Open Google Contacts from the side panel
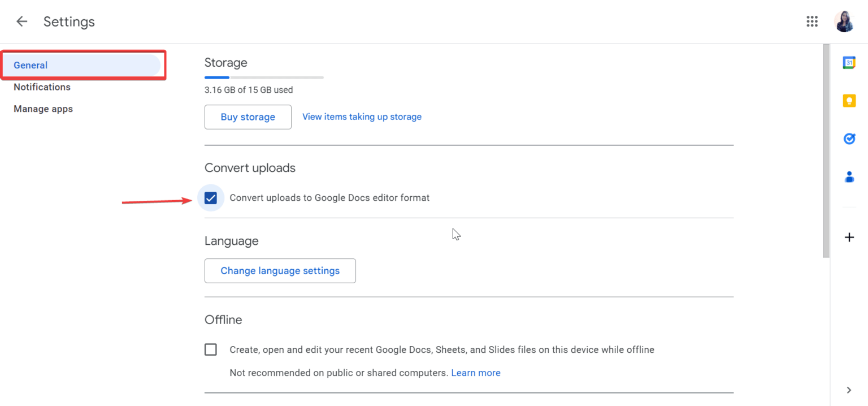The image size is (868, 406). coord(849,177)
